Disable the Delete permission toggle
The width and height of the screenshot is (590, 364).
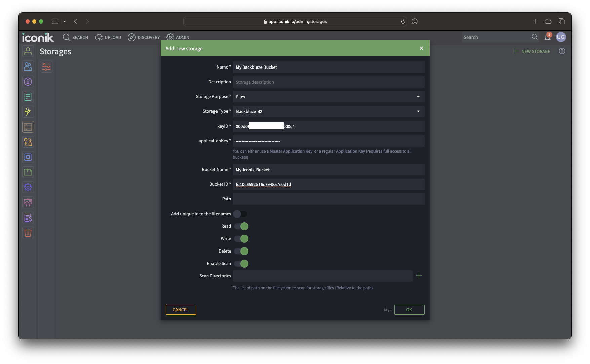pos(241,251)
